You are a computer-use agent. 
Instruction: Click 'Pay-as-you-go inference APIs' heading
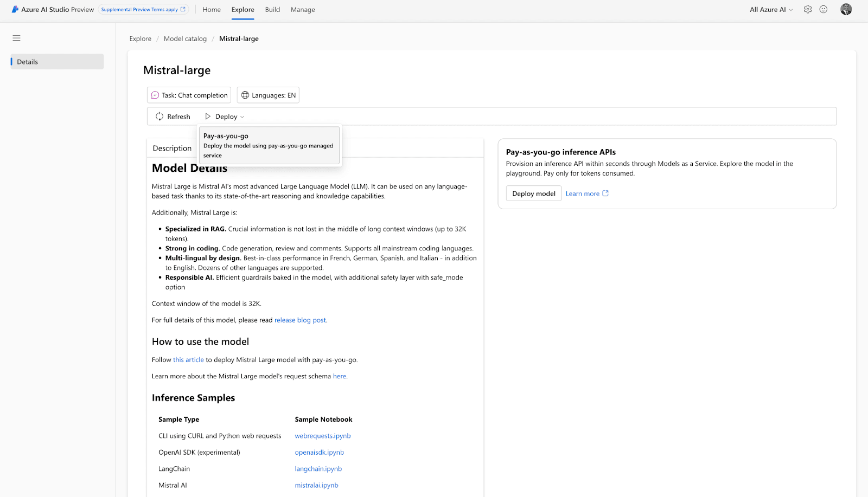pyautogui.click(x=560, y=152)
